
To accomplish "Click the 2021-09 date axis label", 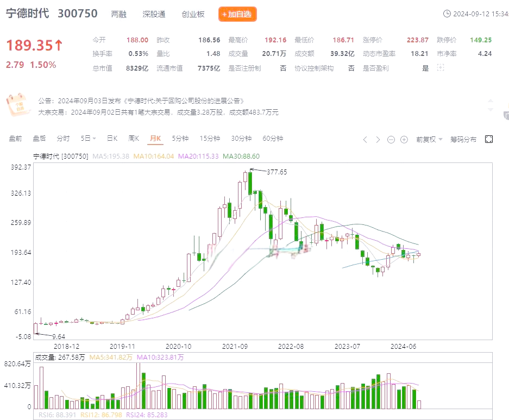I will click(x=235, y=347).
